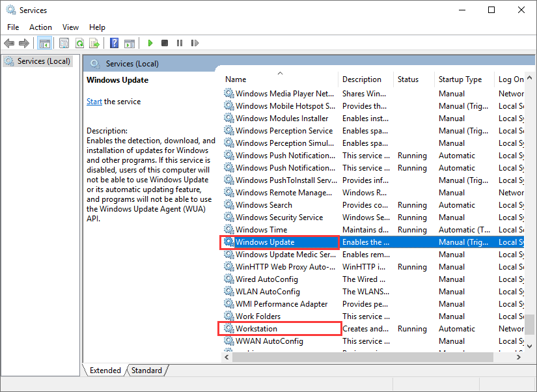Select Windows Update service row

374,242
